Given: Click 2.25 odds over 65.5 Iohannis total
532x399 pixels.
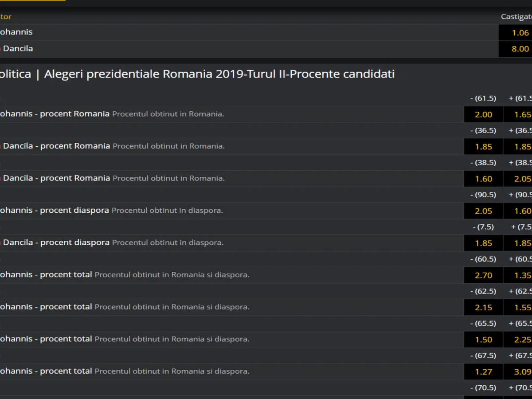Looking at the screenshot, I should click(519, 340).
